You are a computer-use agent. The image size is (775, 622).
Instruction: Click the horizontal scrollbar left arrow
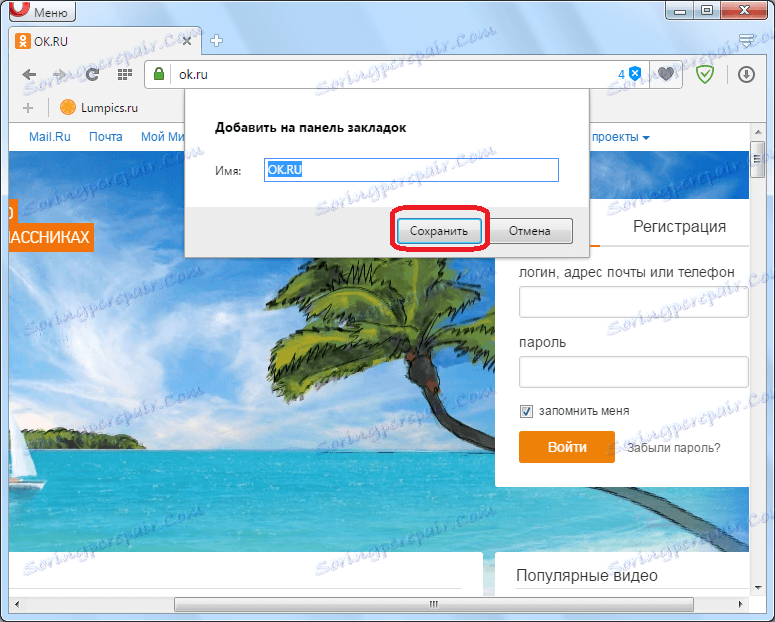pos(17,604)
